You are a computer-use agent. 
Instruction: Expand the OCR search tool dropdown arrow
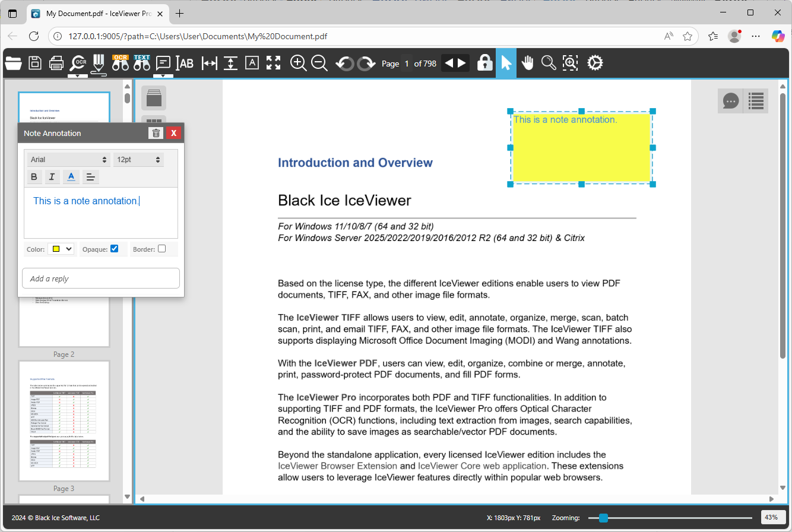pos(78,75)
